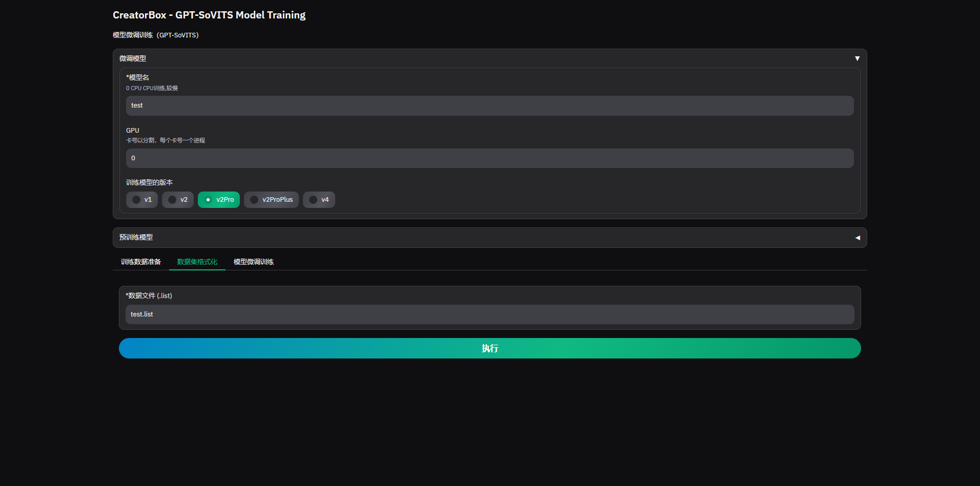Go to the 模型微调训练 tab
The image size is (980, 486).
pos(254,262)
